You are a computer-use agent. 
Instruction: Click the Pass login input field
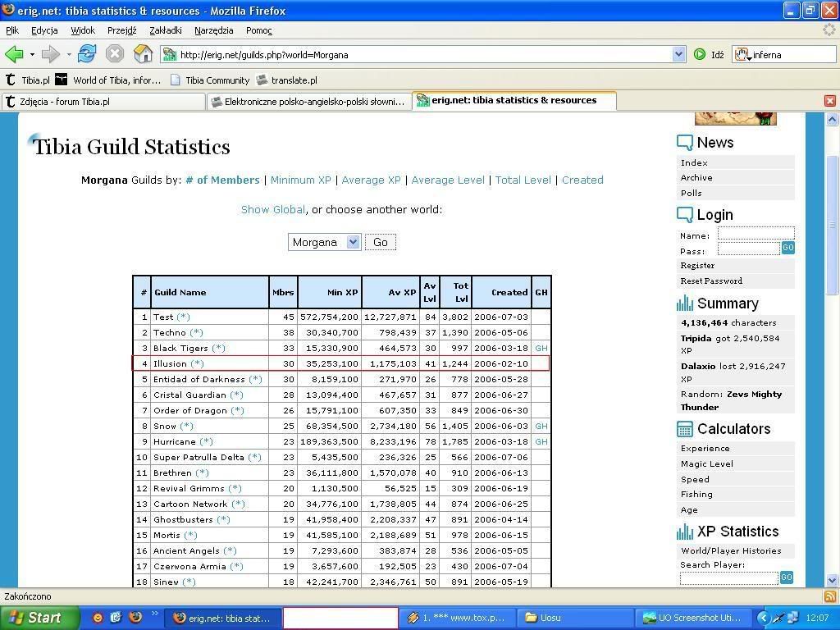tap(748, 248)
